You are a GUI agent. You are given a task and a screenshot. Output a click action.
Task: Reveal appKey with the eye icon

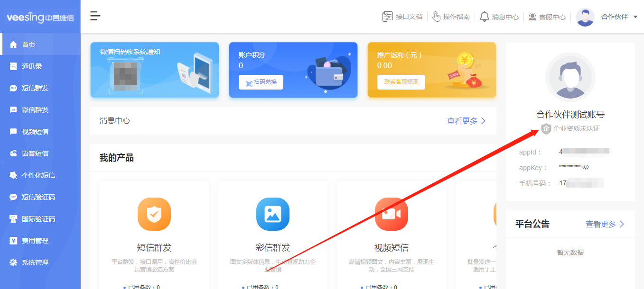coord(586,167)
